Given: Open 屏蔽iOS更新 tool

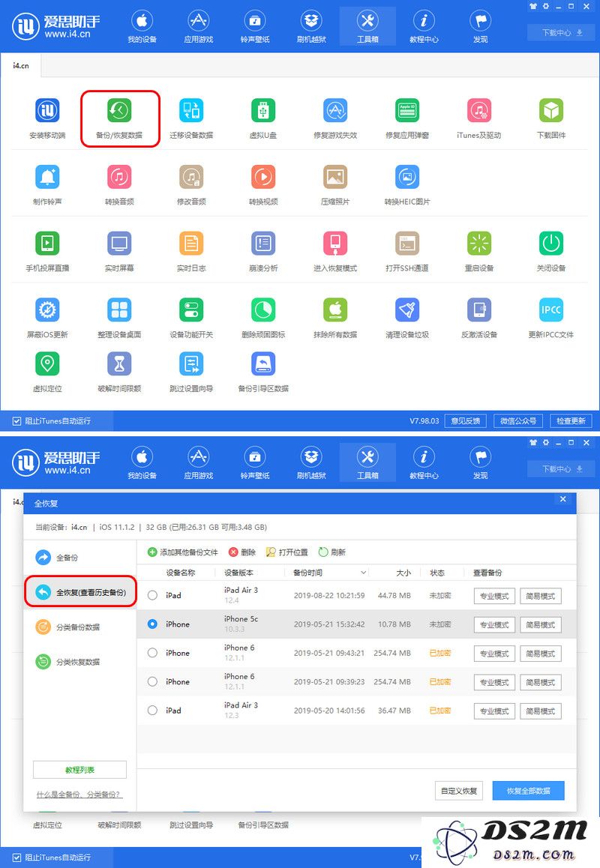Looking at the screenshot, I should click(47, 310).
